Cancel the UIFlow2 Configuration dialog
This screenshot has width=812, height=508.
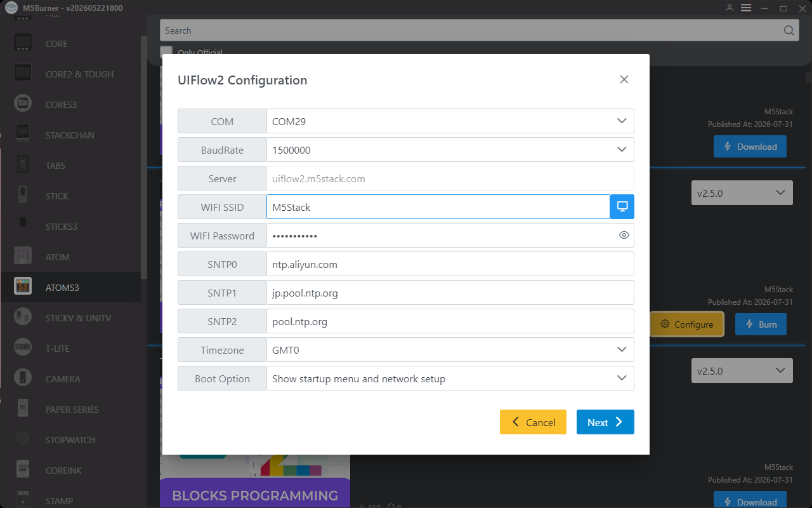533,422
